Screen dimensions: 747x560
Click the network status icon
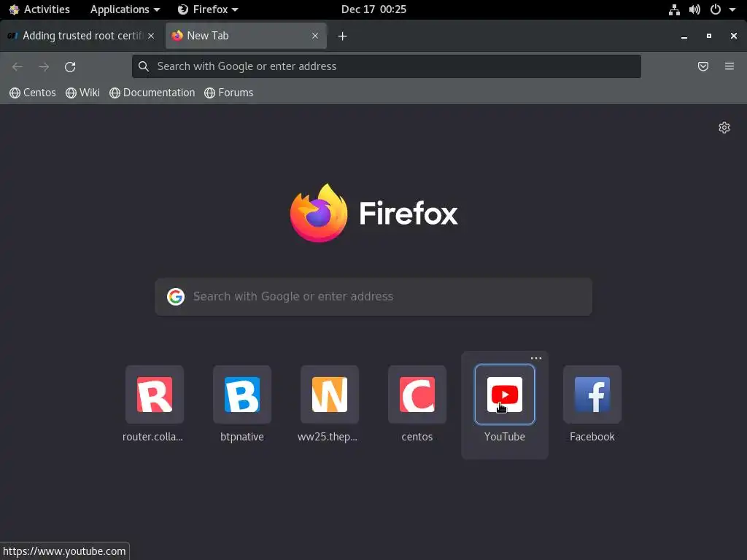coord(674,9)
